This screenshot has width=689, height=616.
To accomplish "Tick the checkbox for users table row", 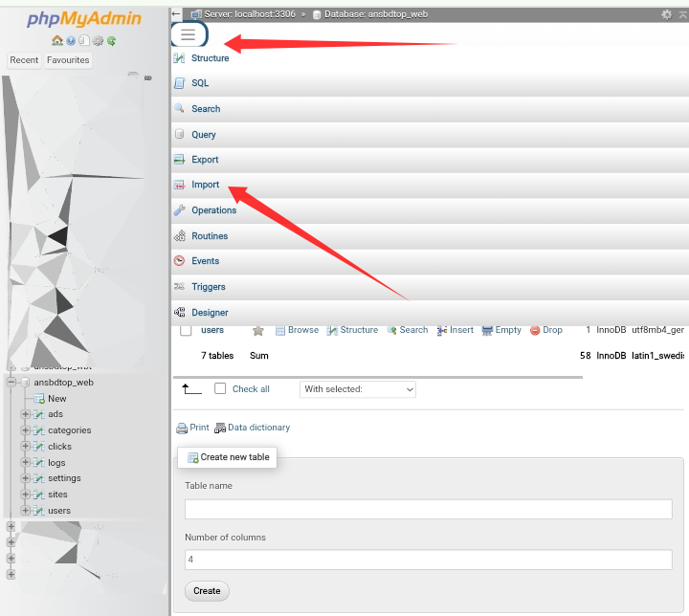I will tap(187, 330).
